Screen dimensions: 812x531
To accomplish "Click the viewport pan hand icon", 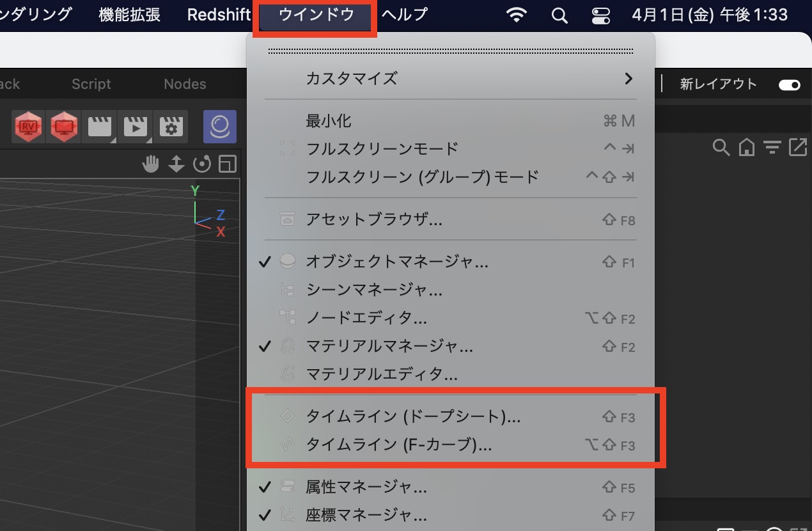I will 150,164.
